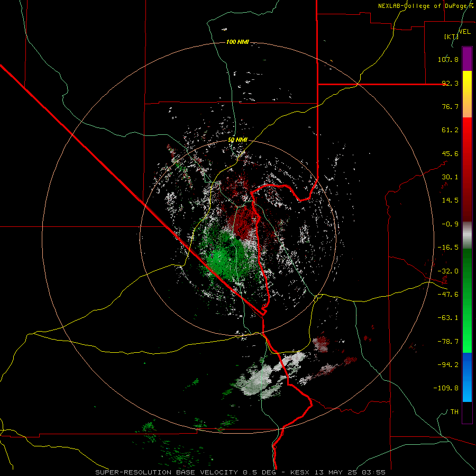476x476 pixels.
Task: Select the -78.7 value on velocity scale
Action: [x=448, y=342]
